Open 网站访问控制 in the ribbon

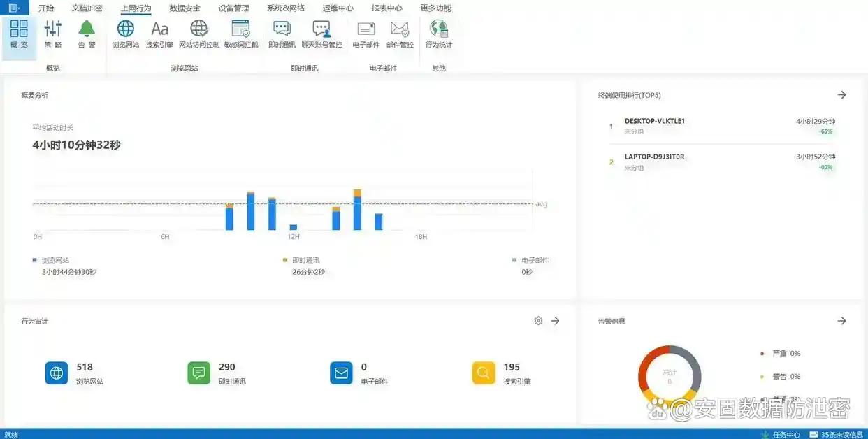tap(199, 34)
